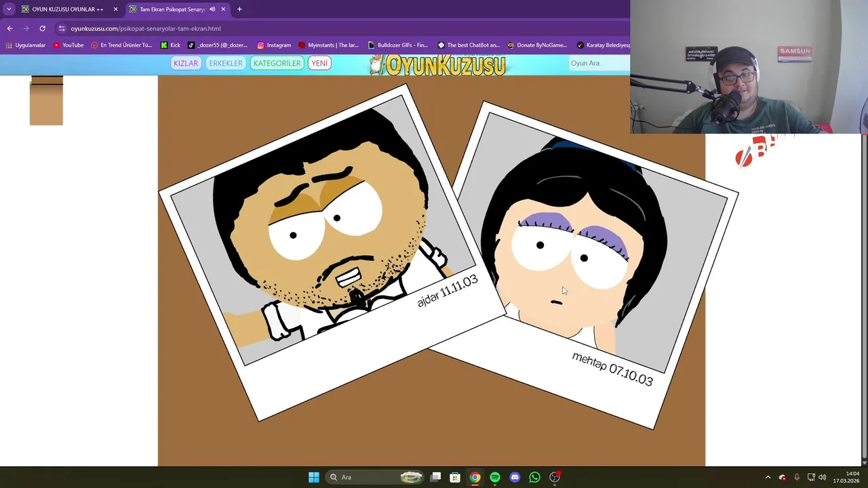Screen dimensions: 868x488
Task: Open Discord from taskbar
Action: [x=515, y=477]
